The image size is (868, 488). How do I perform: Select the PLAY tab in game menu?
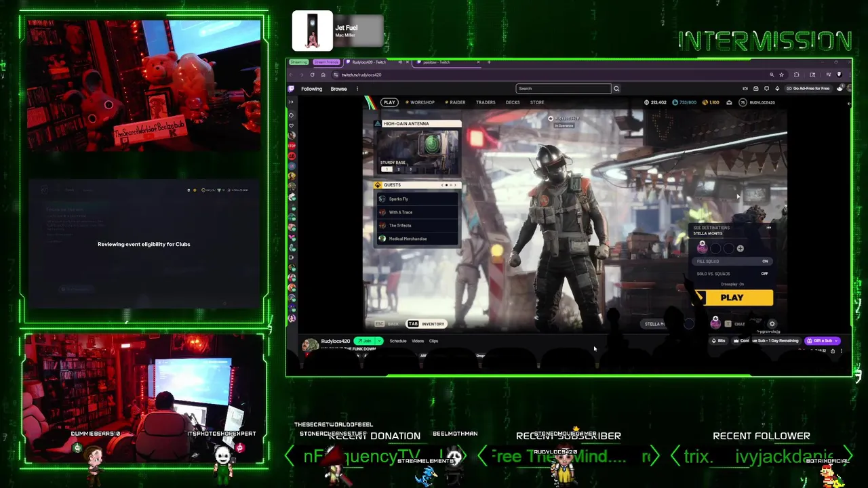[389, 102]
